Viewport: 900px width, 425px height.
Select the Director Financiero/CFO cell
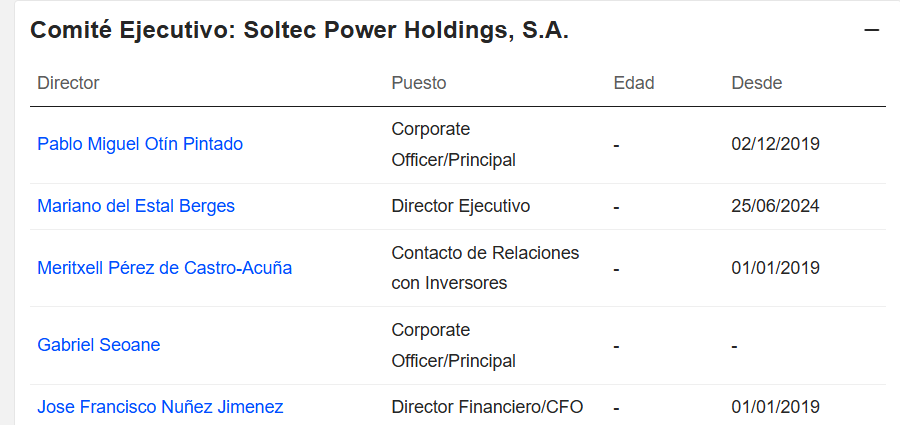[x=487, y=407]
